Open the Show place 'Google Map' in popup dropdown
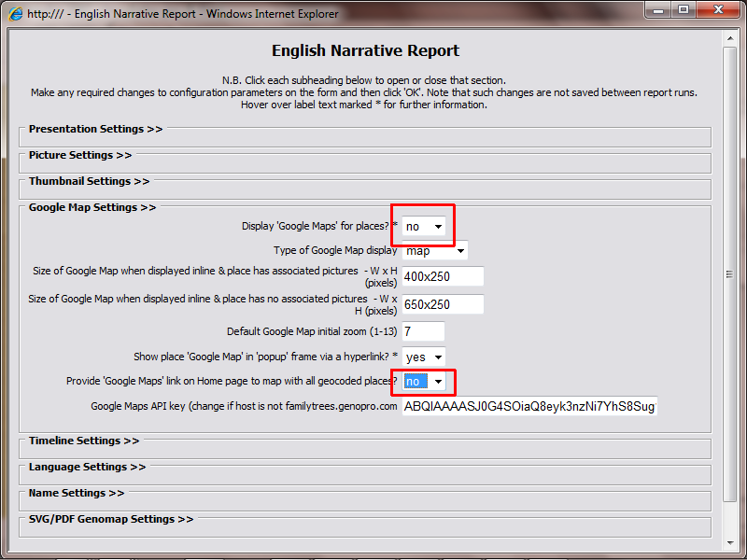 point(424,357)
